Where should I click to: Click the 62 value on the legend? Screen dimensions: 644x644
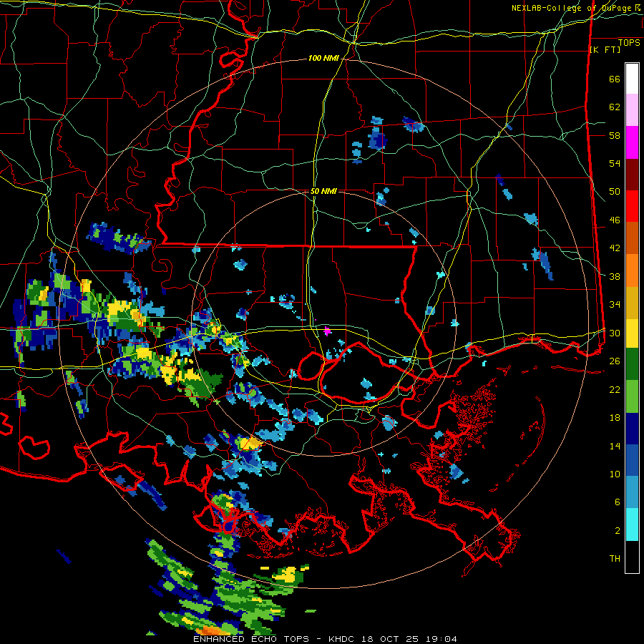pos(615,107)
